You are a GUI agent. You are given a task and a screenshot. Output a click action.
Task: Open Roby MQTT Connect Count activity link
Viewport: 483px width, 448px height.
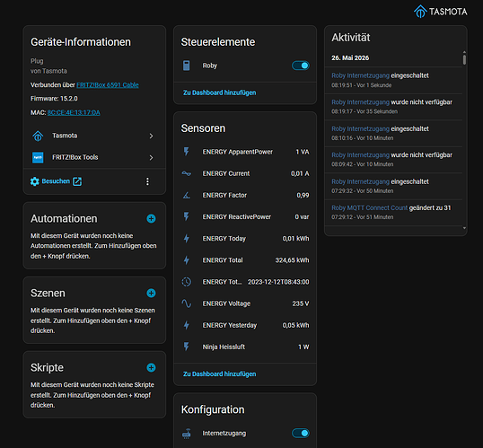pos(369,208)
